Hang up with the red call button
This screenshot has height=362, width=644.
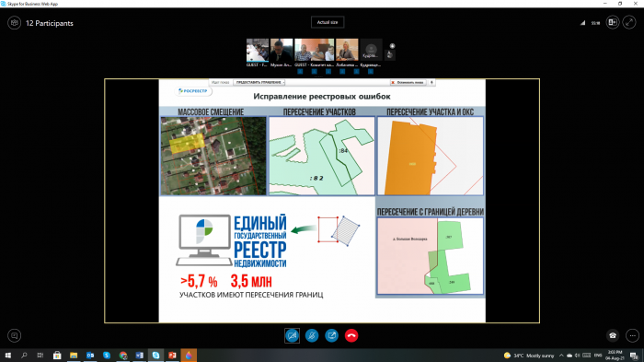pos(351,335)
